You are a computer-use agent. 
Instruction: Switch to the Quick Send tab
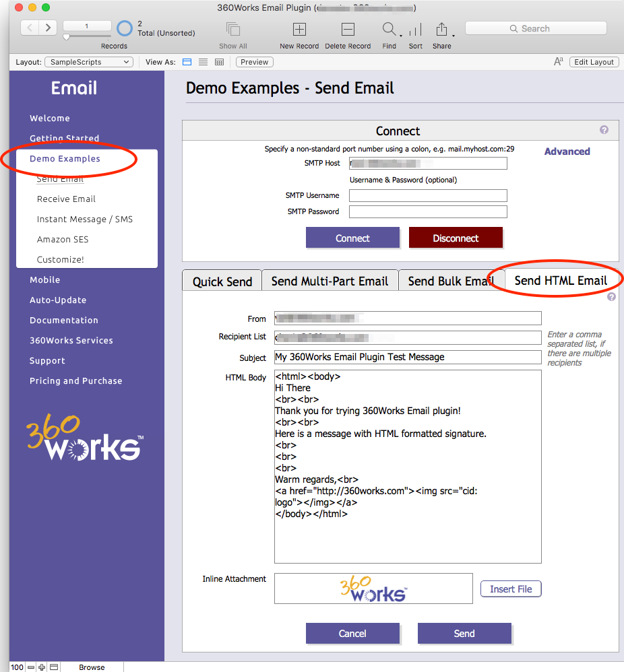(222, 281)
